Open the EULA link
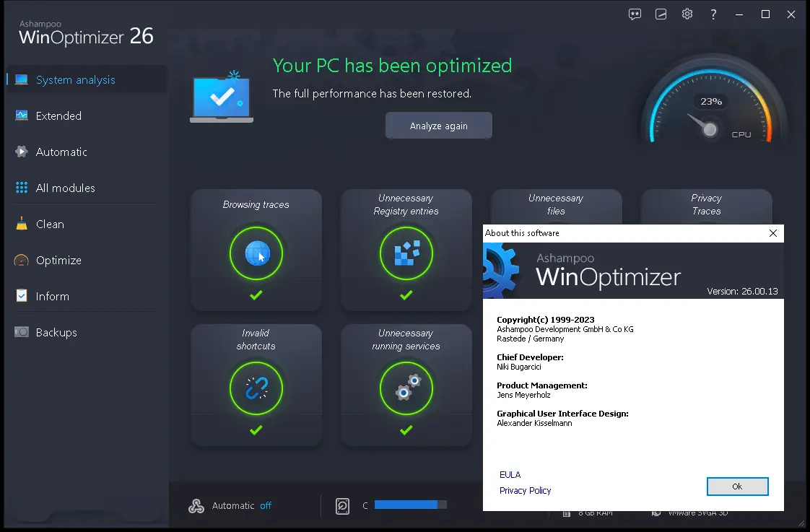Screen dimensions: 810x532 coord(510,474)
